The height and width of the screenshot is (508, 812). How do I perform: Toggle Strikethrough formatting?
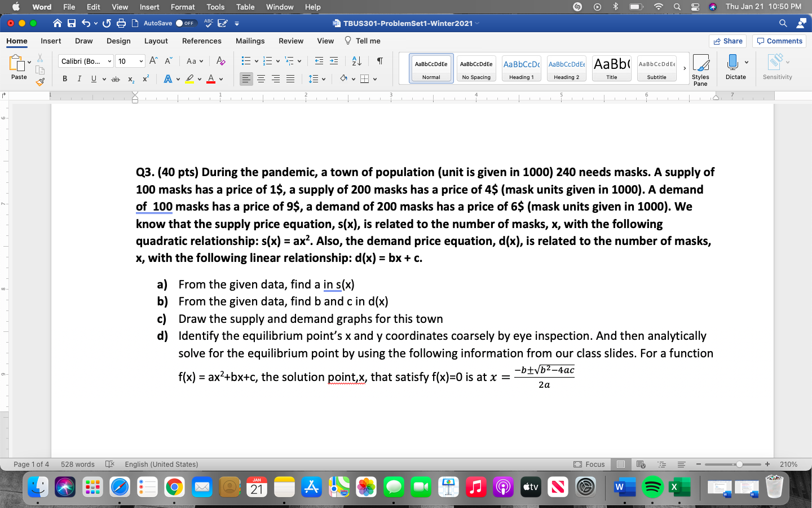tap(116, 79)
